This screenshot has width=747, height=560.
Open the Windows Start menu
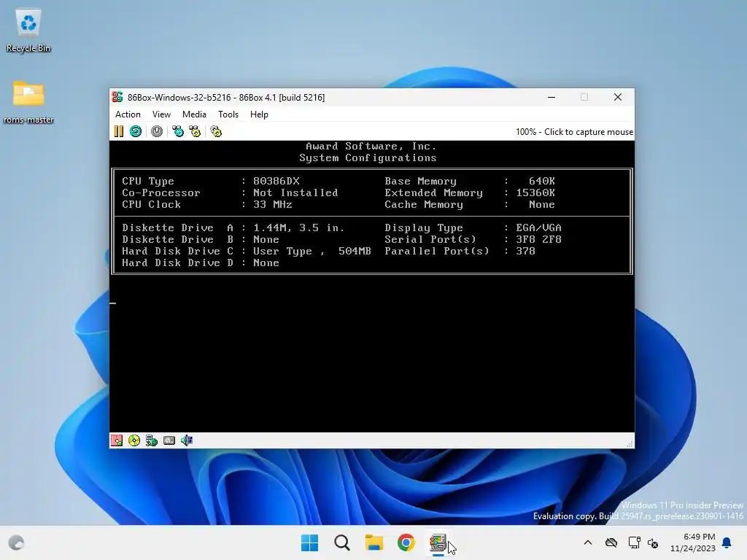(x=309, y=542)
